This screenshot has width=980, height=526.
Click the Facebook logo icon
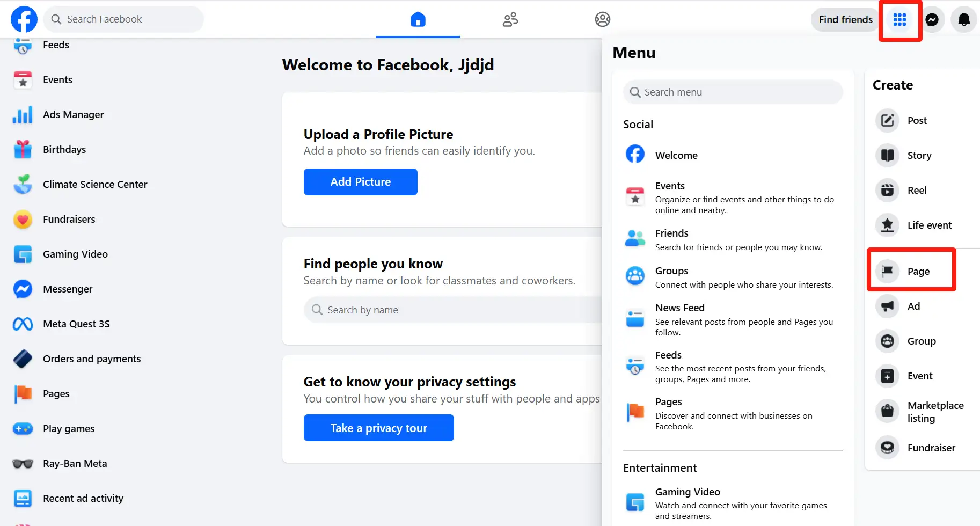pos(24,19)
